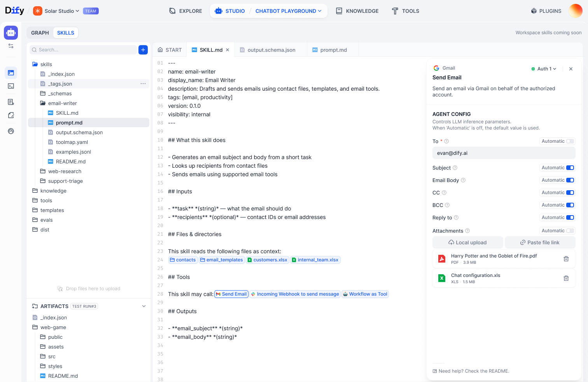Close the SKILL.md tab
The image size is (588, 382).
click(227, 50)
